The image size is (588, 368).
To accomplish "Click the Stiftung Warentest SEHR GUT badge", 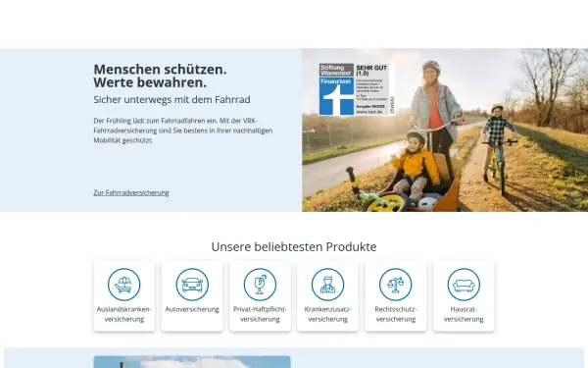I will click(x=357, y=89).
